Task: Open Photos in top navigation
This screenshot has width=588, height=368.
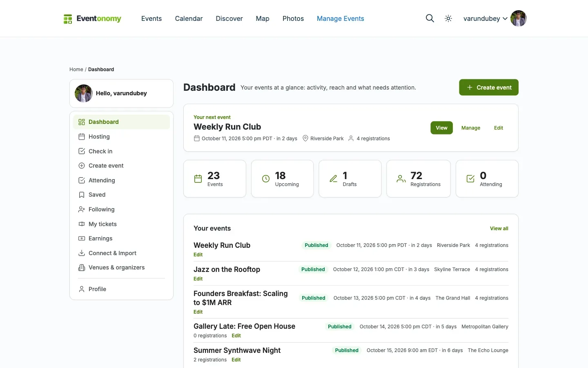Action: click(293, 18)
